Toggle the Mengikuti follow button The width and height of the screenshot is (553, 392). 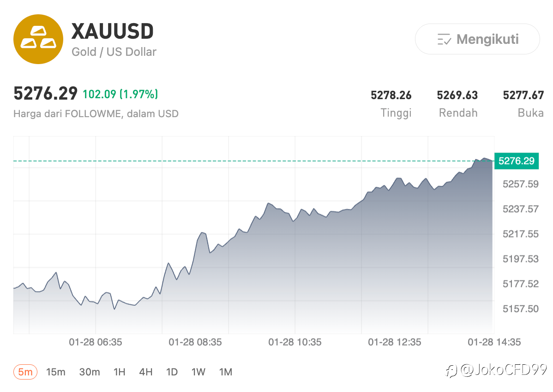point(477,39)
